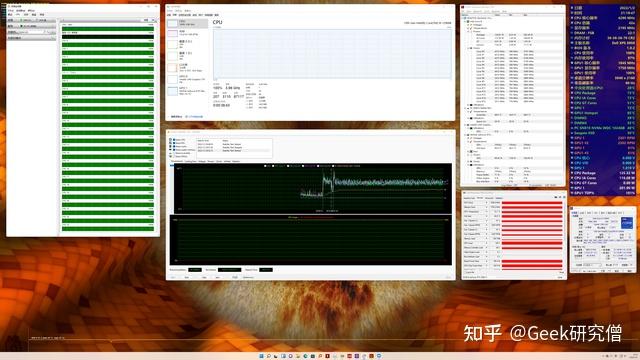Toggle the Stress CPU checkbox

coord(174,140)
